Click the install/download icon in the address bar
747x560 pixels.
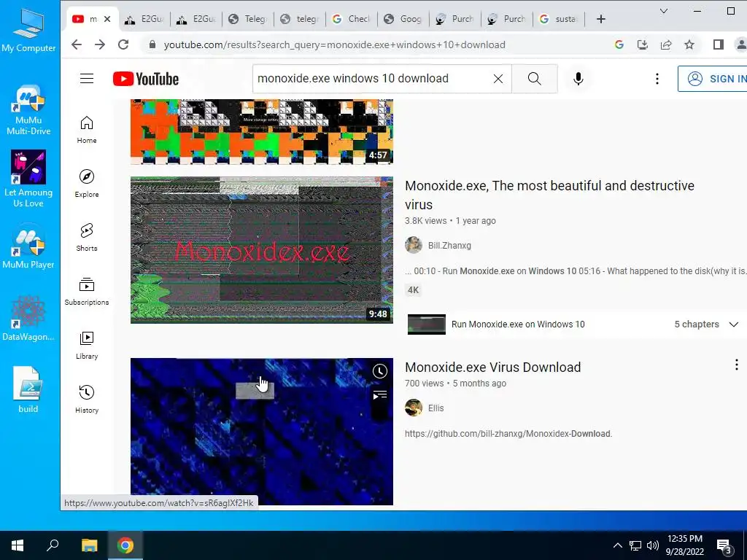click(643, 44)
